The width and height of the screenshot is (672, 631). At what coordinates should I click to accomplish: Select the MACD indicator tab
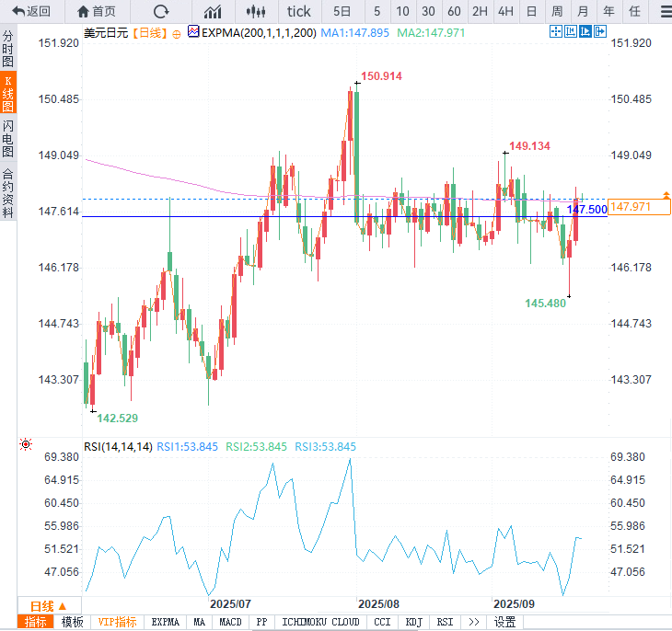230,622
